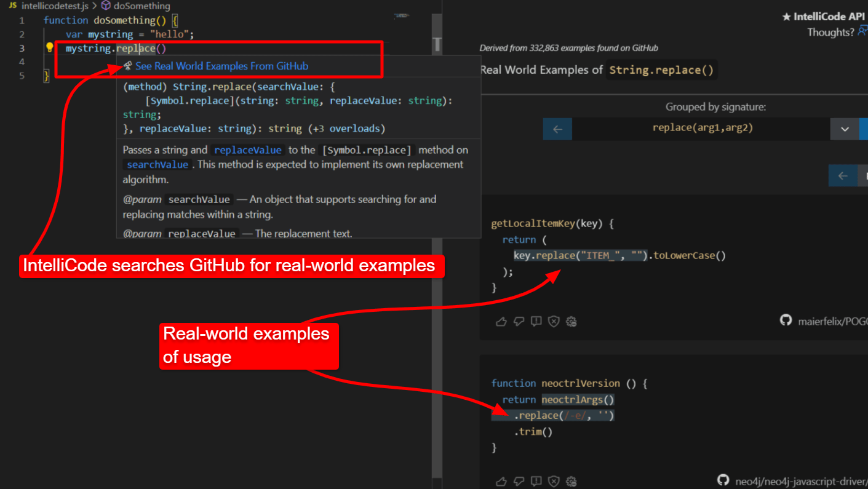This screenshot has width=868, height=489.
Task: Report a problem with the getLocalItemKey example
Action: point(536,321)
